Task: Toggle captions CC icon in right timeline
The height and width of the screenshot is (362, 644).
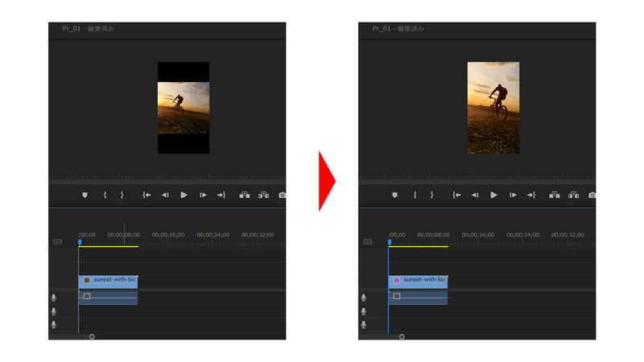Action: coord(368,242)
